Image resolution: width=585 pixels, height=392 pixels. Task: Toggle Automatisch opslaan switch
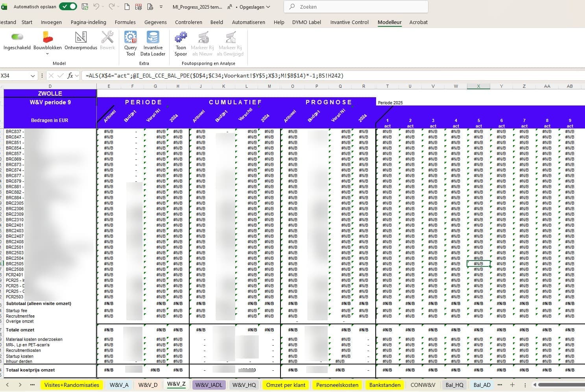point(68,7)
